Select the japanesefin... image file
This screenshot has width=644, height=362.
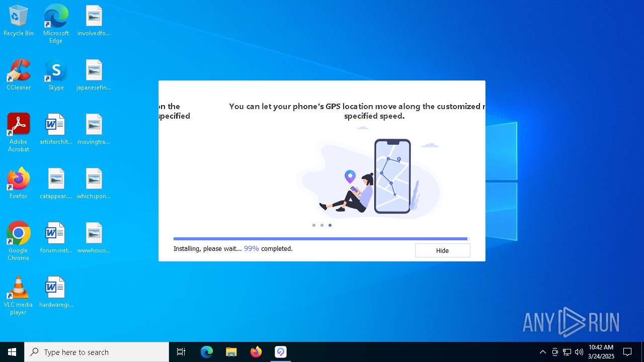94,75
